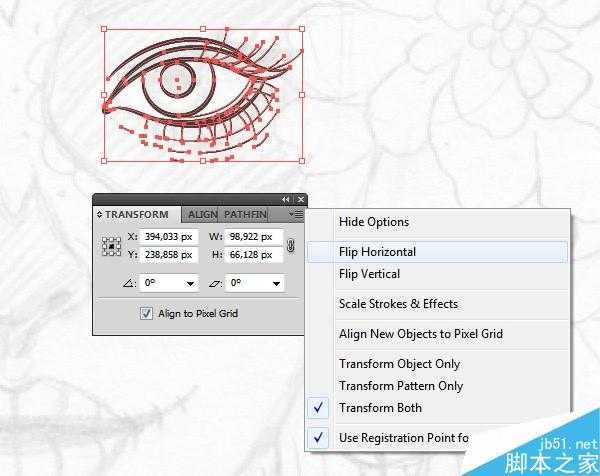This screenshot has height=476, width=600.
Task: Click the X position field
Action: point(169,237)
